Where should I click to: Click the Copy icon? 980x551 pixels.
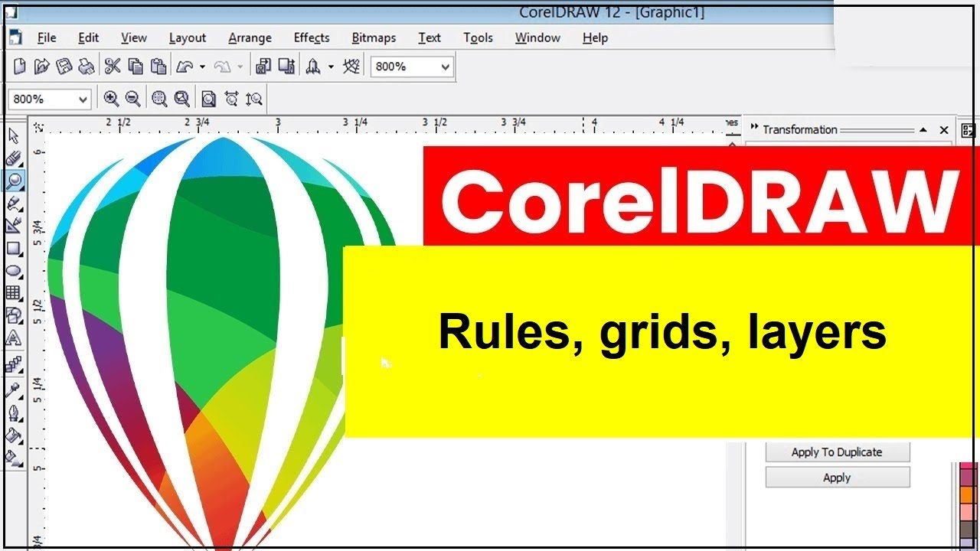tap(136, 67)
